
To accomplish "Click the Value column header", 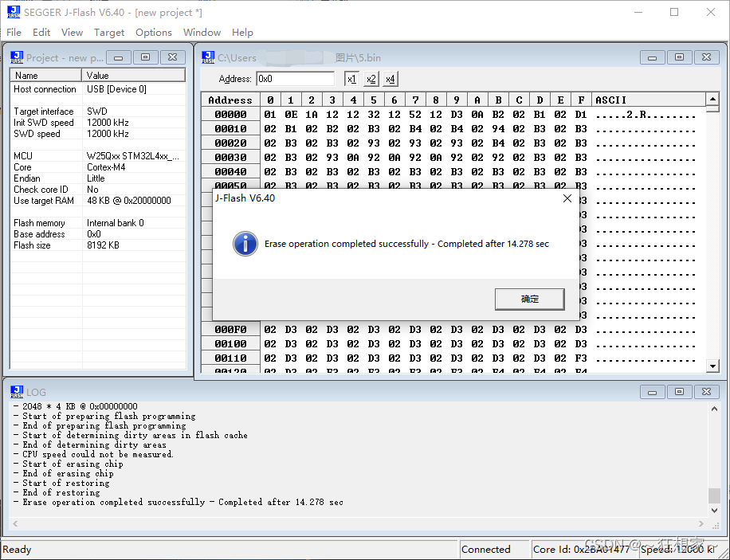I will (134, 75).
